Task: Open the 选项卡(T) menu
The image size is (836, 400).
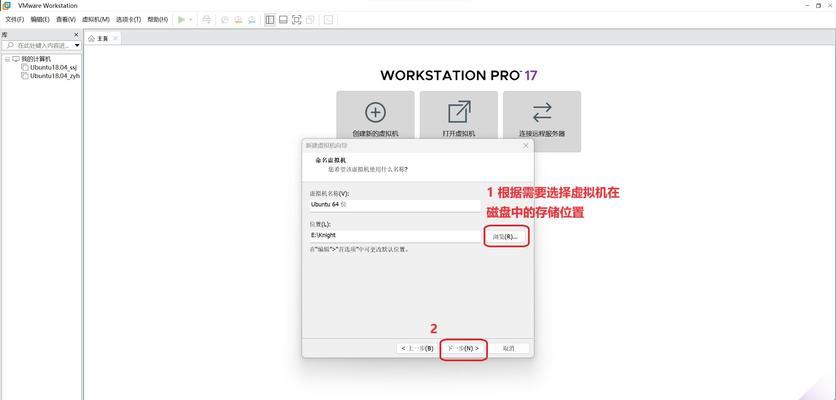Action: [128, 20]
